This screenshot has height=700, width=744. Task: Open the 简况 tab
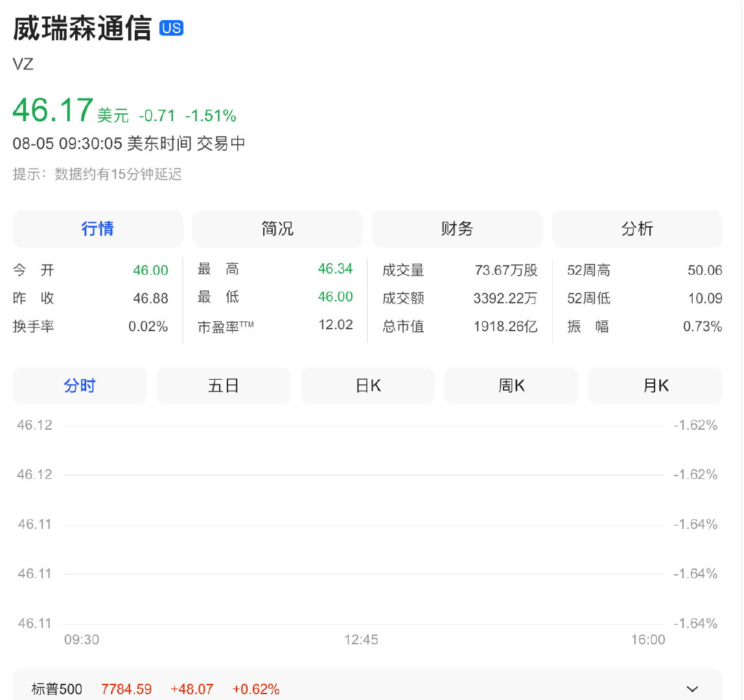(x=277, y=229)
